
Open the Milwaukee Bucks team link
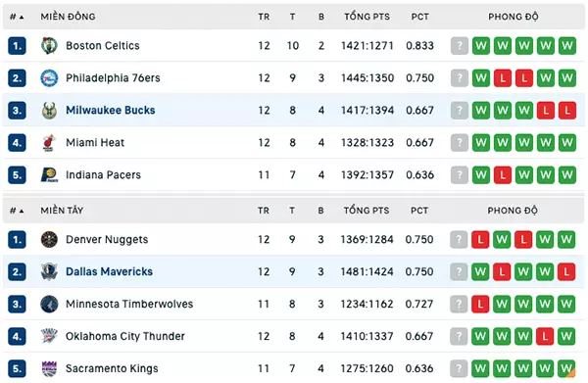(110, 110)
